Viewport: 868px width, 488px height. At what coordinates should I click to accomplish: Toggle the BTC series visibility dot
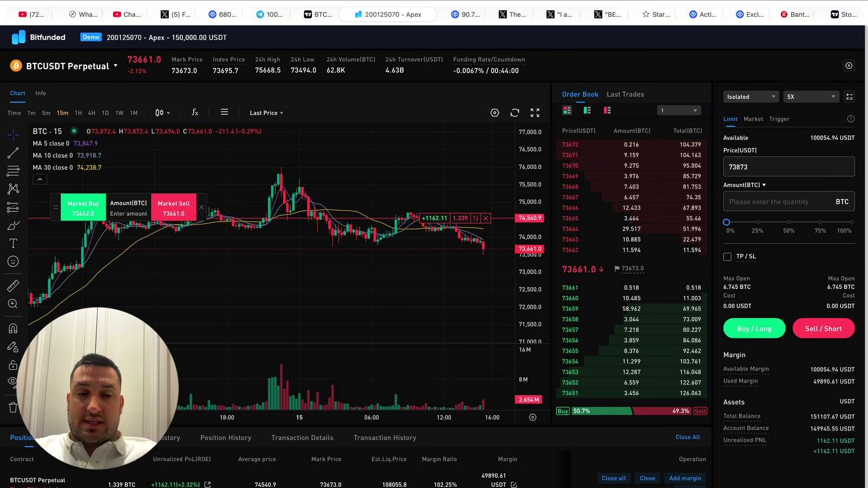pyautogui.click(x=74, y=131)
